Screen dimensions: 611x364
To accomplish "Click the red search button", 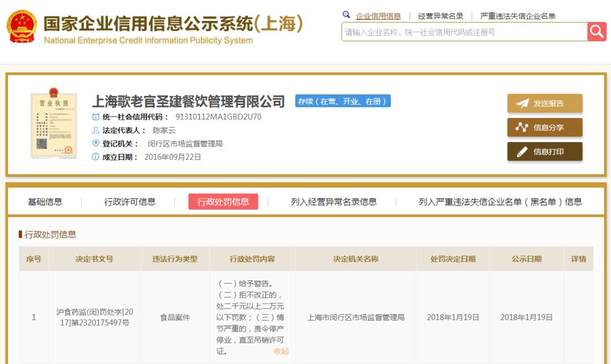I will 597,31.
